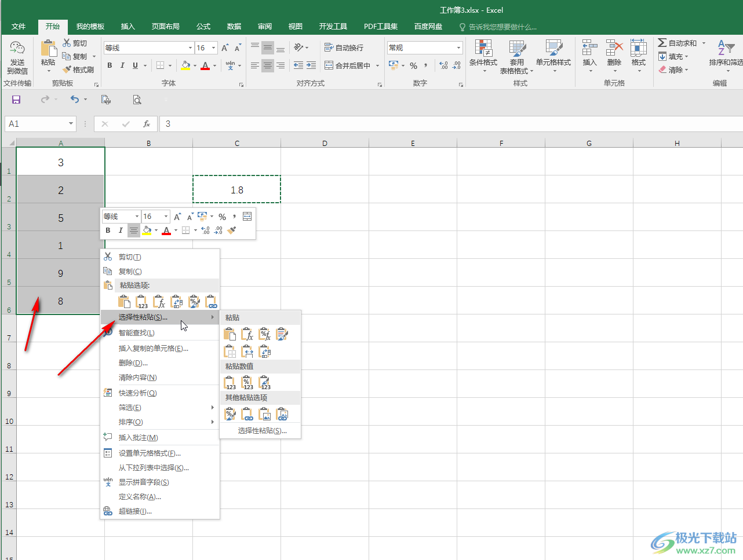Expand the 筛选(E) submenu
The image size is (743, 560).
160,408
